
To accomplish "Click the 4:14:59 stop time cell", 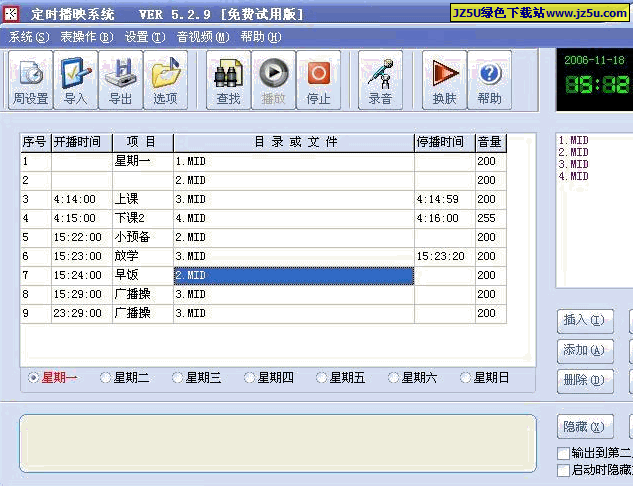I will [x=445, y=199].
